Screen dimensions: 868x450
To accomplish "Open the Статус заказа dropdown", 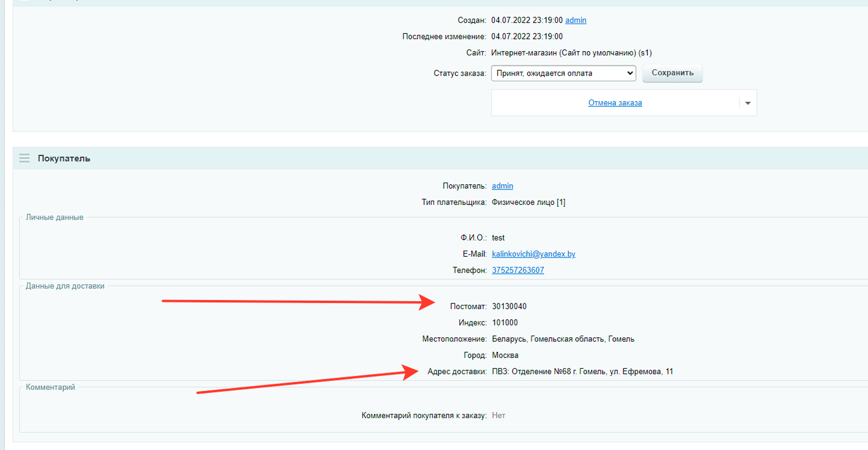I will click(563, 73).
